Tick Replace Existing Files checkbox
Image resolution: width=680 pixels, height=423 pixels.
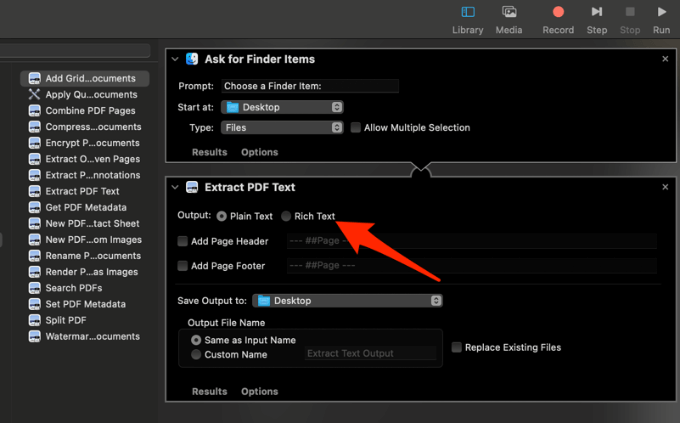click(457, 347)
